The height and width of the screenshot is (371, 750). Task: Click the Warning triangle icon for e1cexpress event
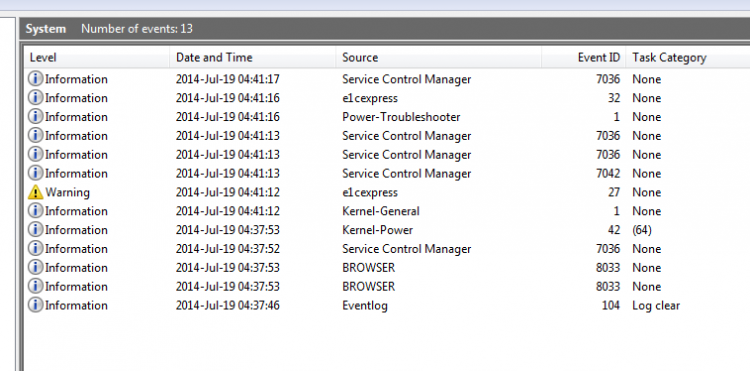pyautogui.click(x=35, y=192)
